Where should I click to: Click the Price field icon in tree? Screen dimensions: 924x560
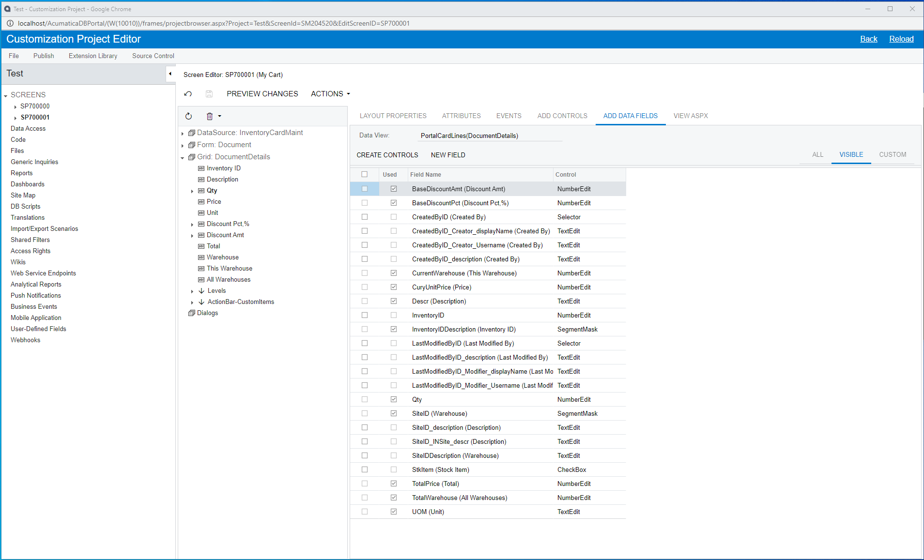click(x=201, y=202)
